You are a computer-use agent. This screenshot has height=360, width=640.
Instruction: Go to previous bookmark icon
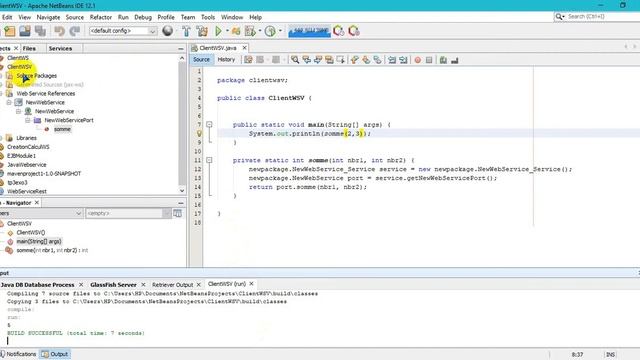pos(355,60)
